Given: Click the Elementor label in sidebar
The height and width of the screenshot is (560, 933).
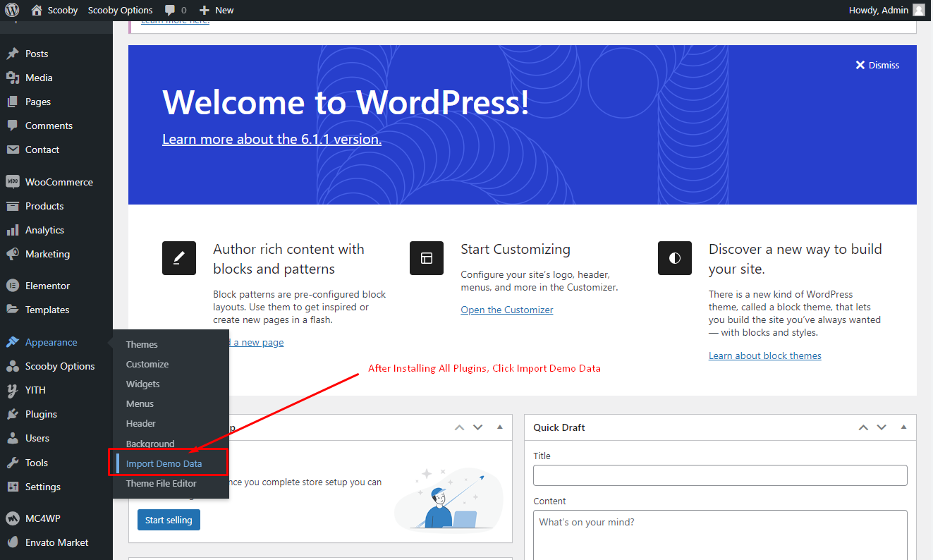Looking at the screenshot, I should pyautogui.click(x=47, y=286).
